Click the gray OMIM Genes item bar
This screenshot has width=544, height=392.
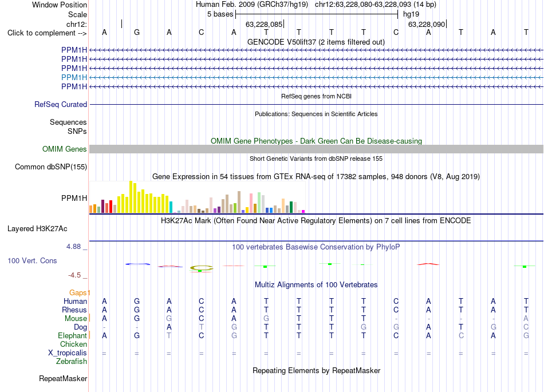pos(316,149)
